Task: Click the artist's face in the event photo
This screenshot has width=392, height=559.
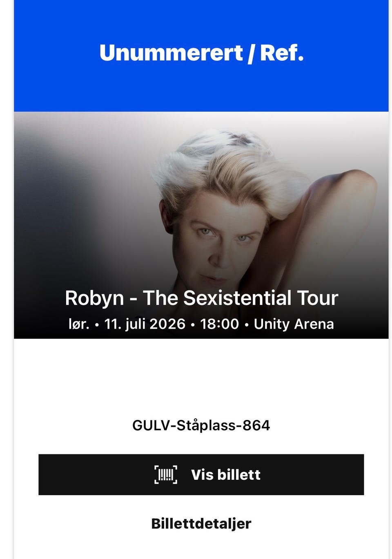Action: 223,245
